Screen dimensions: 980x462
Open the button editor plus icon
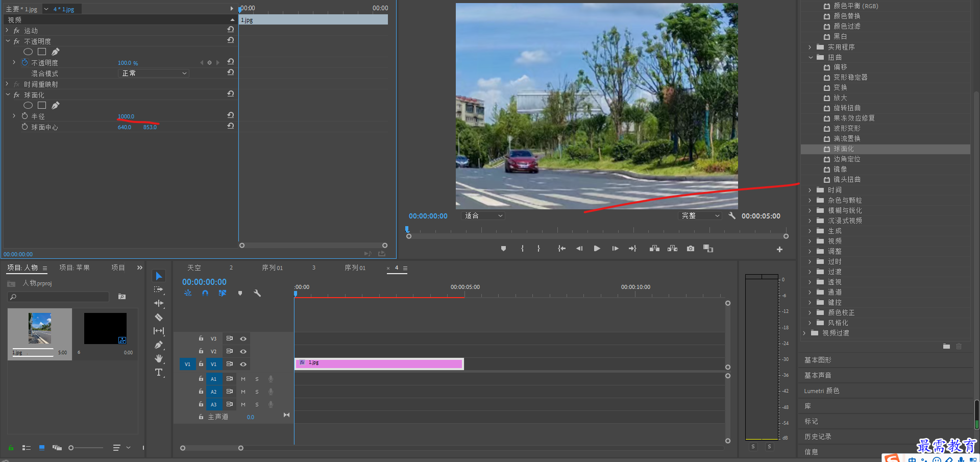[779, 249]
